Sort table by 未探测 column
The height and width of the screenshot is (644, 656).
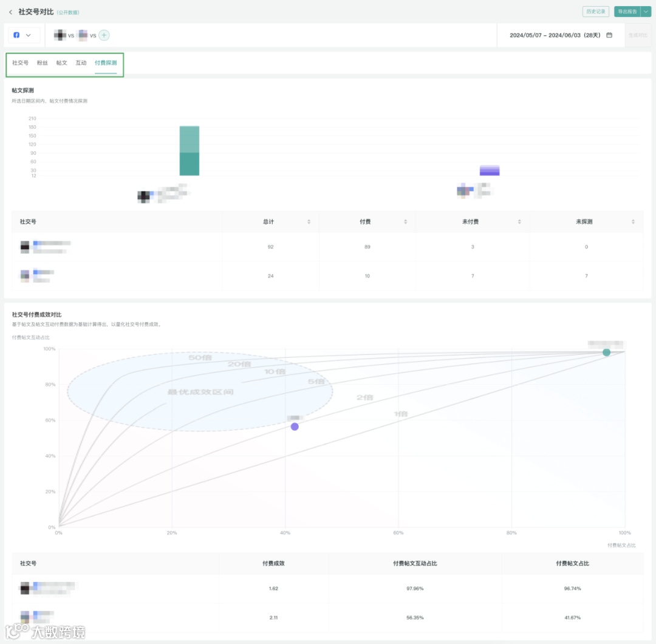coord(633,222)
